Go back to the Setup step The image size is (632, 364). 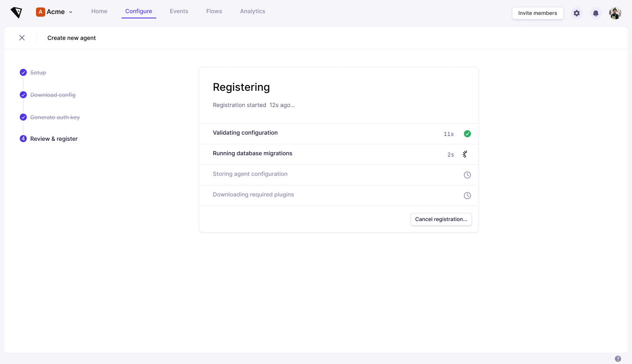pyautogui.click(x=38, y=72)
